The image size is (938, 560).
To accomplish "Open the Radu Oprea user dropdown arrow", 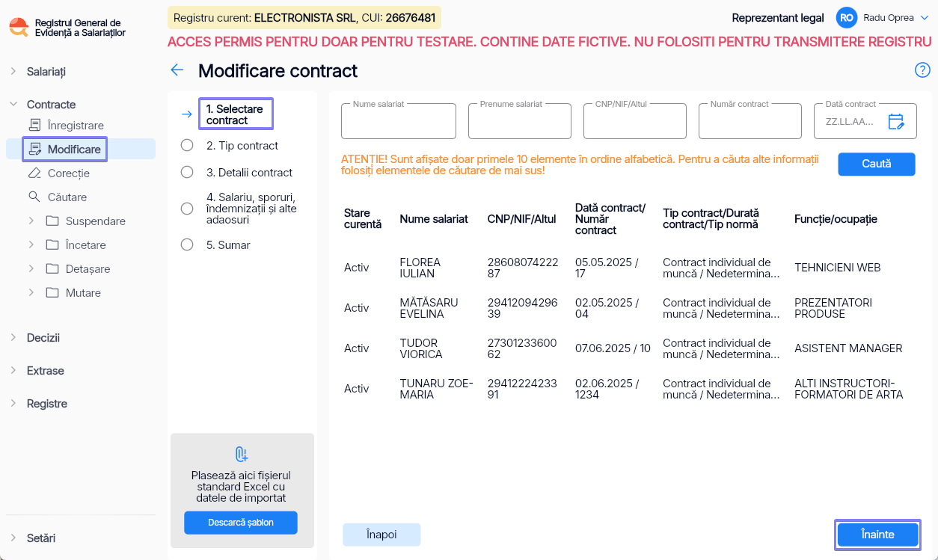I will pos(924,18).
